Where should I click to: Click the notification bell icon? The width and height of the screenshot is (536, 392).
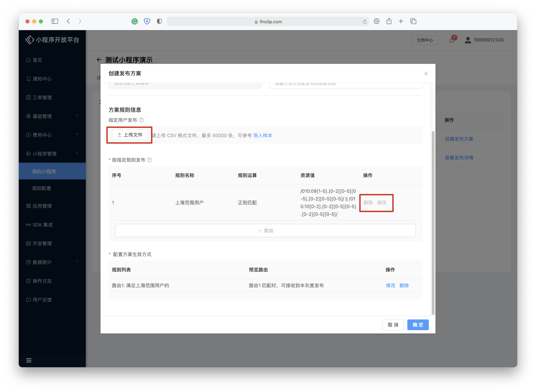451,41
